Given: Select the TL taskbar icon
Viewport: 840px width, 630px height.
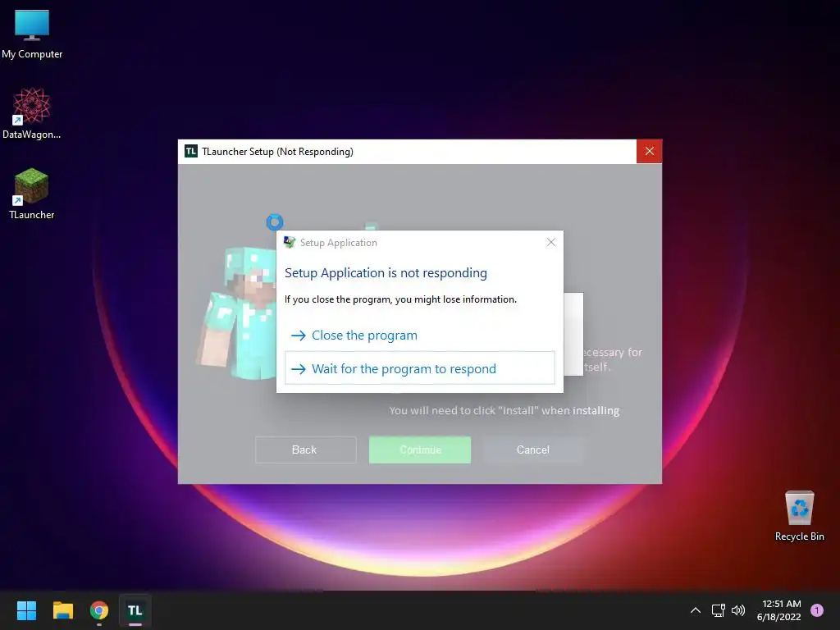Looking at the screenshot, I should (135, 610).
